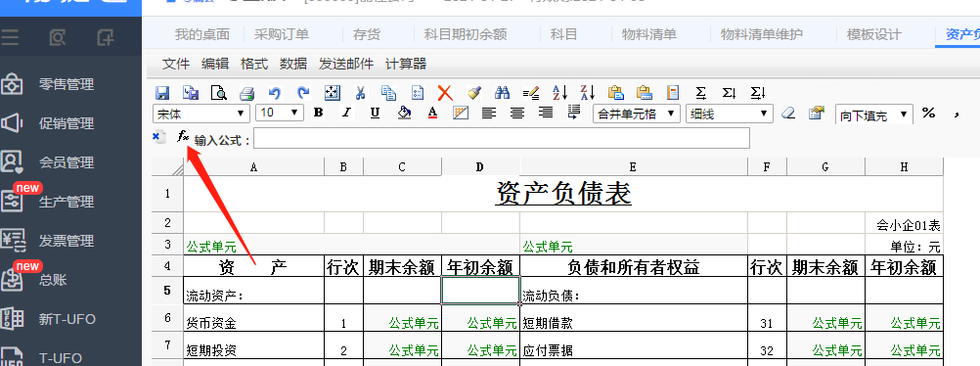The image size is (980, 366).
Task: Click the blue X cancel formula icon
Action: pyautogui.click(x=158, y=136)
